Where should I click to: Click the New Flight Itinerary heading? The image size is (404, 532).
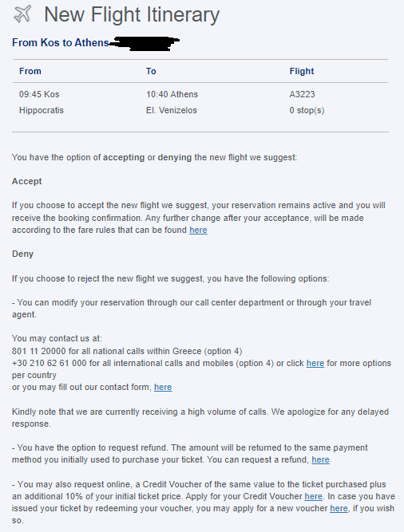[x=132, y=14]
